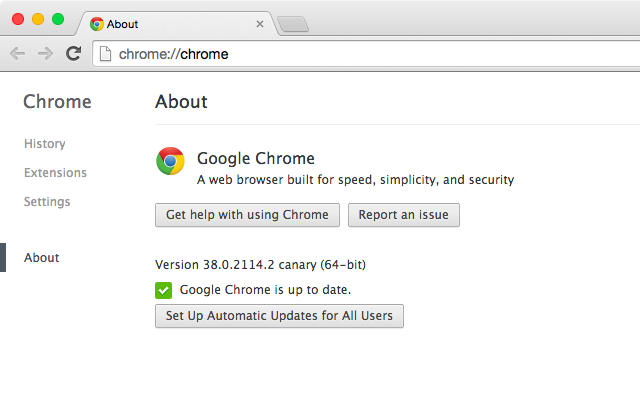
Task: Open a new tab with the new-tab button
Action: click(293, 24)
